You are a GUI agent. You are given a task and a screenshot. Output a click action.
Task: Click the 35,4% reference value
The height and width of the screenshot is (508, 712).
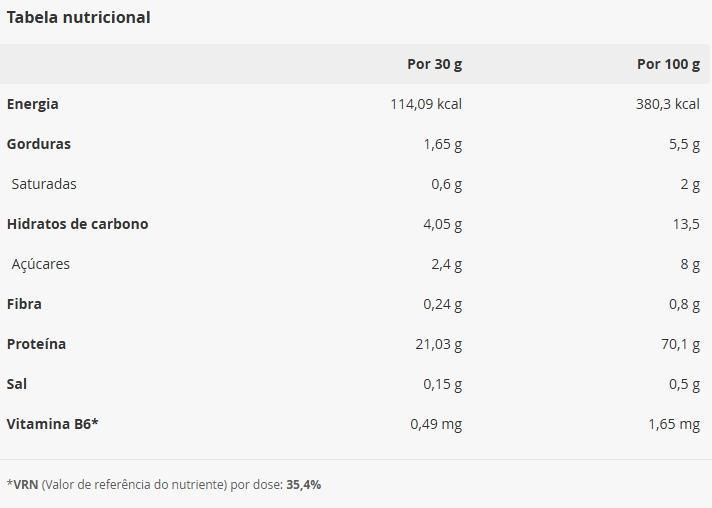coord(304,485)
